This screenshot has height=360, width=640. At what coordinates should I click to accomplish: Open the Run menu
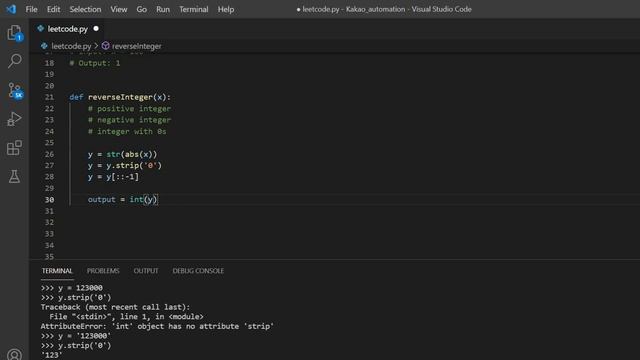[x=163, y=9]
